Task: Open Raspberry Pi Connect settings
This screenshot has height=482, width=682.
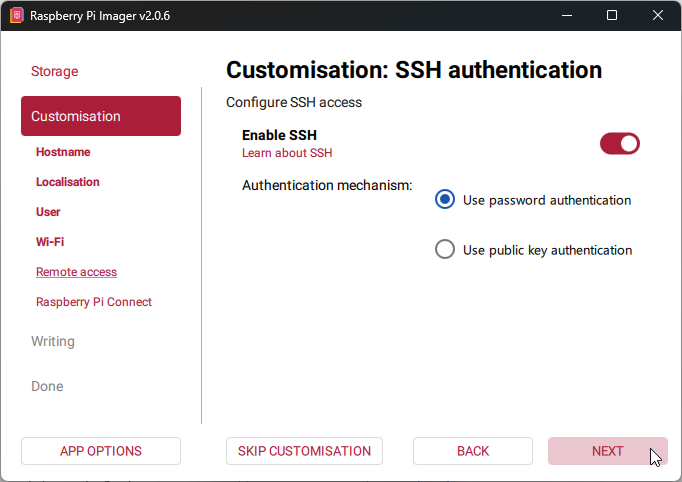Action: pyautogui.click(x=94, y=302)
